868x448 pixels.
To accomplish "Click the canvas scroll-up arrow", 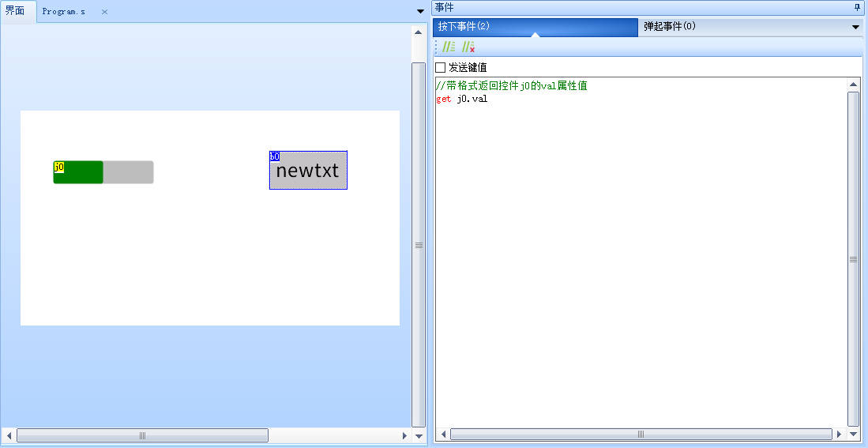I will pos(418,32).
